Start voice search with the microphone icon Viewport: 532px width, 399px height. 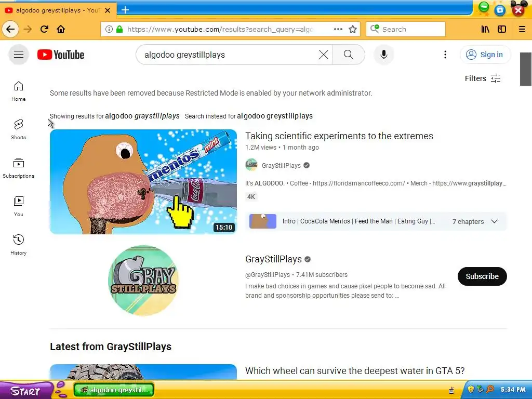point(384,55)
